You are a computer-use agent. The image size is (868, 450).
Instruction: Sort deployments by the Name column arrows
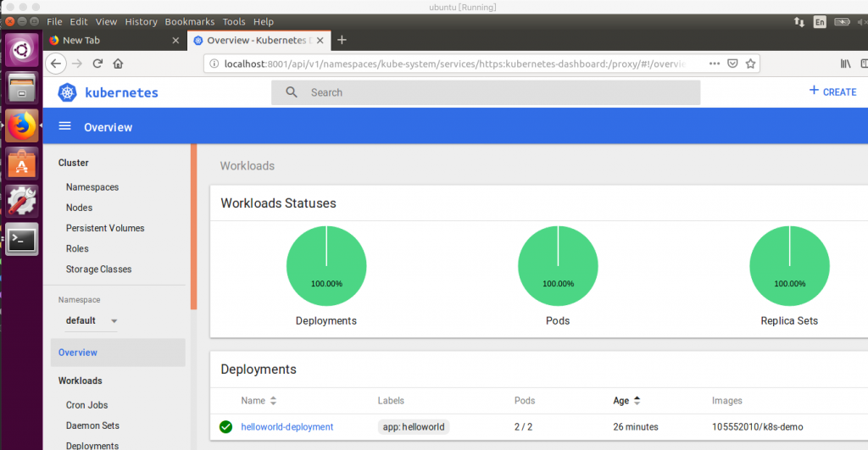[x=274, y=400]
